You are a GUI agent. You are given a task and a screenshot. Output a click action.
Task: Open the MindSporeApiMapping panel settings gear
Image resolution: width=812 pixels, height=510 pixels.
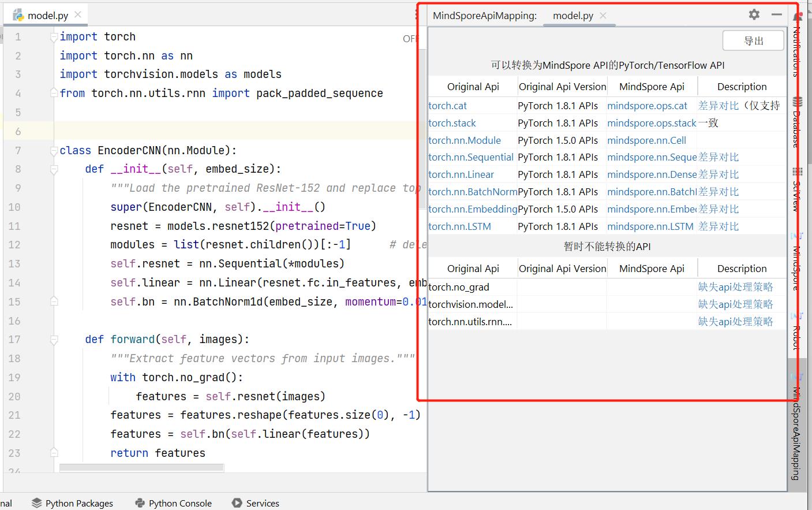[754, 14]
